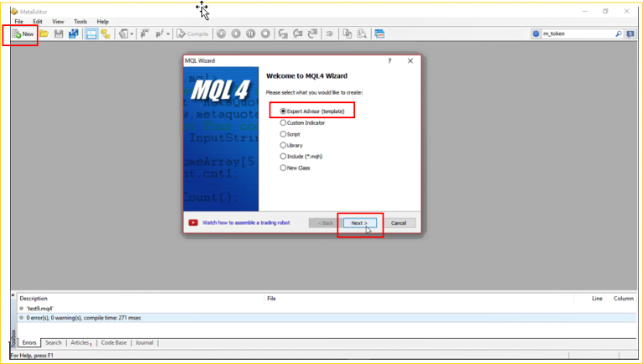Click the pause debugging icon
This screenshot has height=364, width=643.
(250, 34)
